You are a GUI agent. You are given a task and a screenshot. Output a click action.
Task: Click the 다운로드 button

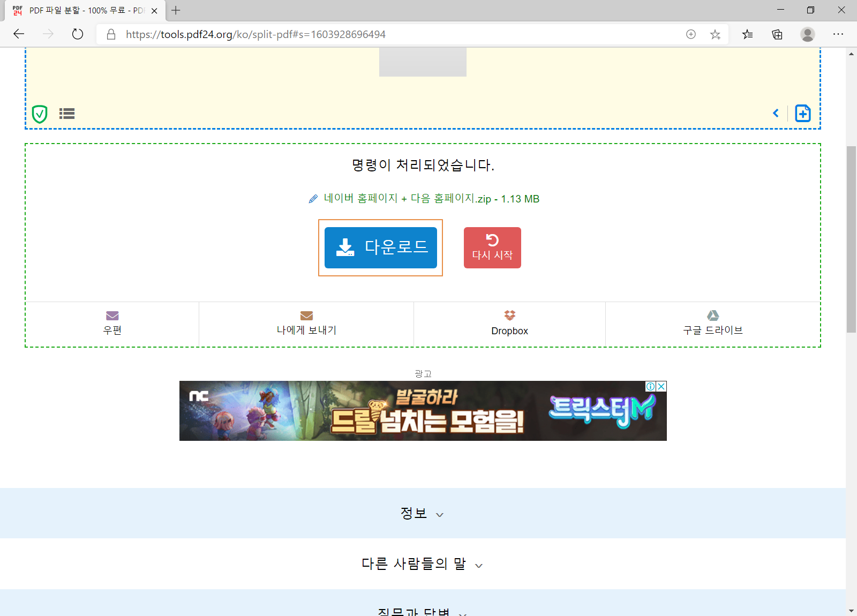[380, 247]
